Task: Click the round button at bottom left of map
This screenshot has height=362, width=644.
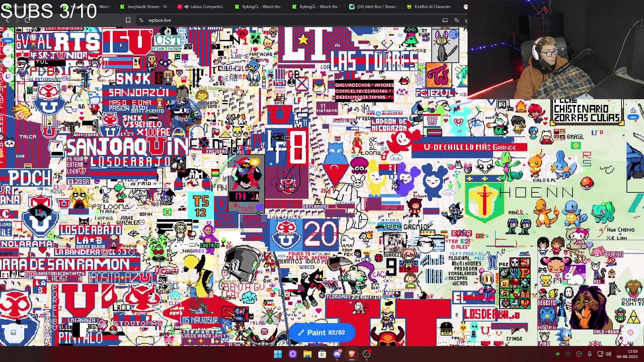Action: [x=14, y=332]
